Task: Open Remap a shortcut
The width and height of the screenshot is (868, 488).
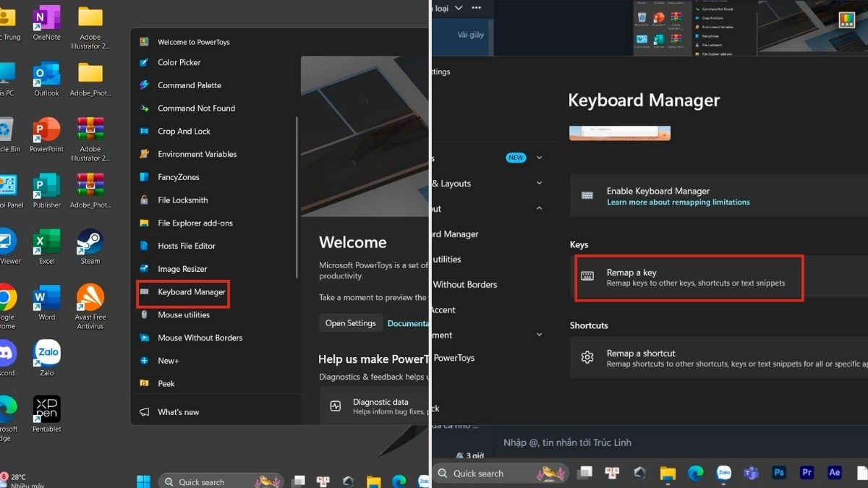Action: tap(719, 358)
